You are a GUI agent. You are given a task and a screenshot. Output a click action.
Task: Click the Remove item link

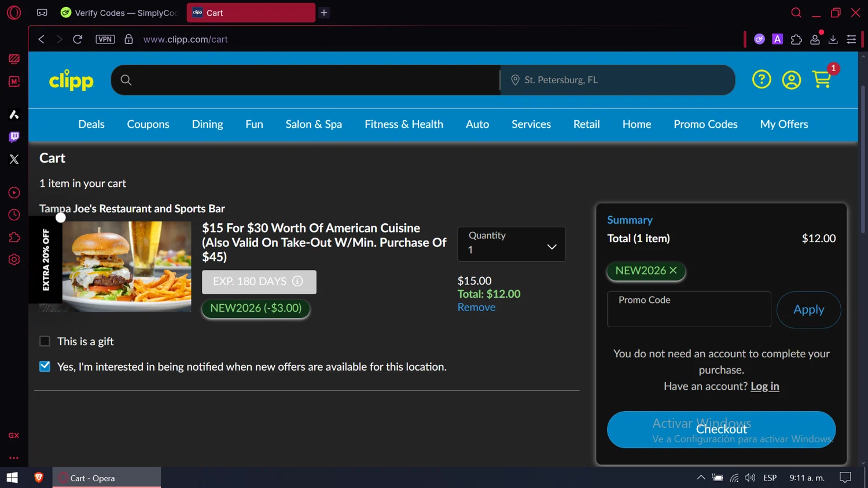point(476,307)
